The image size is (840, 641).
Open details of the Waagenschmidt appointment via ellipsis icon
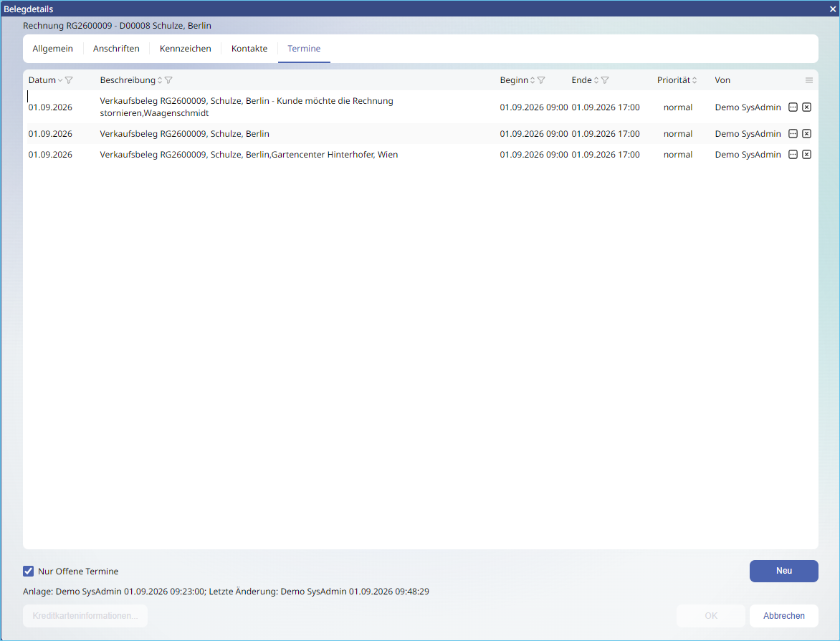point(793,107)
